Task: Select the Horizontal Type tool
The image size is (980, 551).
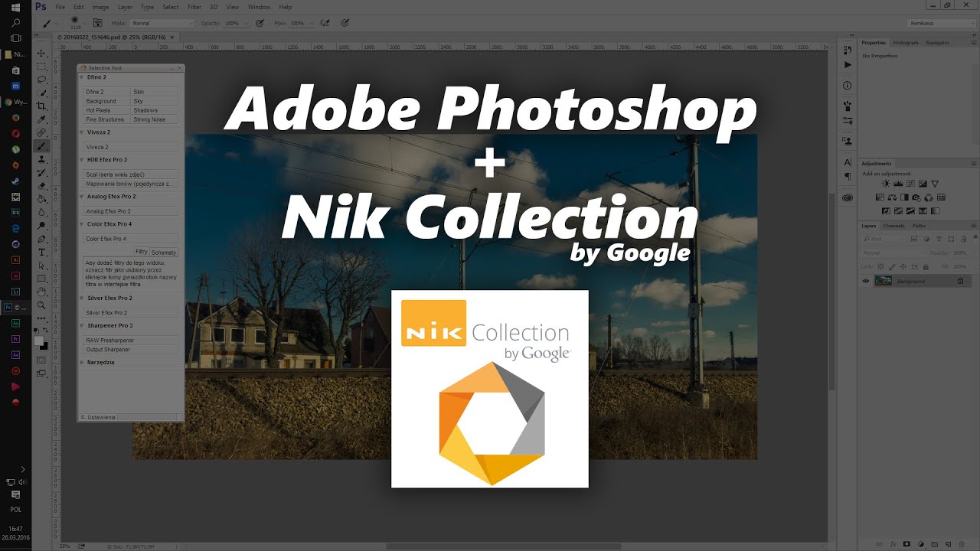Action: [x=42, y=252]
